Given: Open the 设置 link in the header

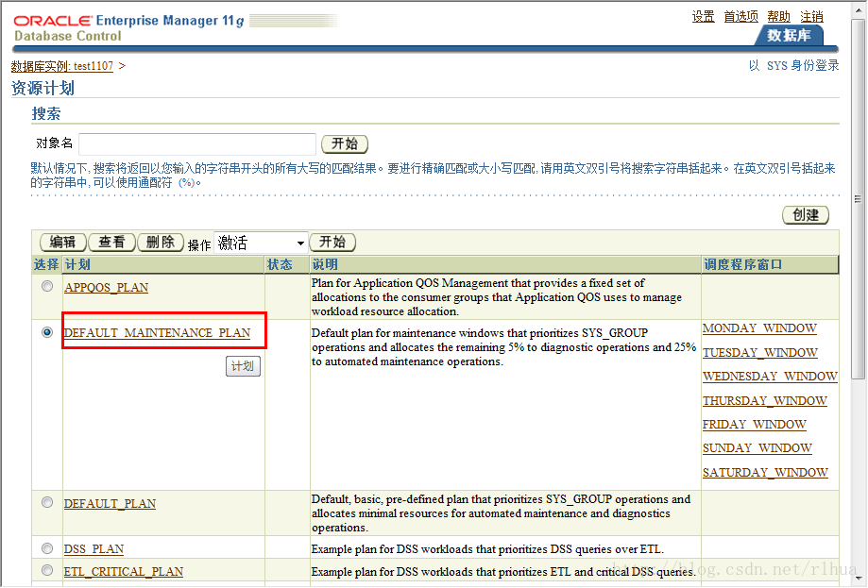Looking at the screenshot, I should [703, 17].
